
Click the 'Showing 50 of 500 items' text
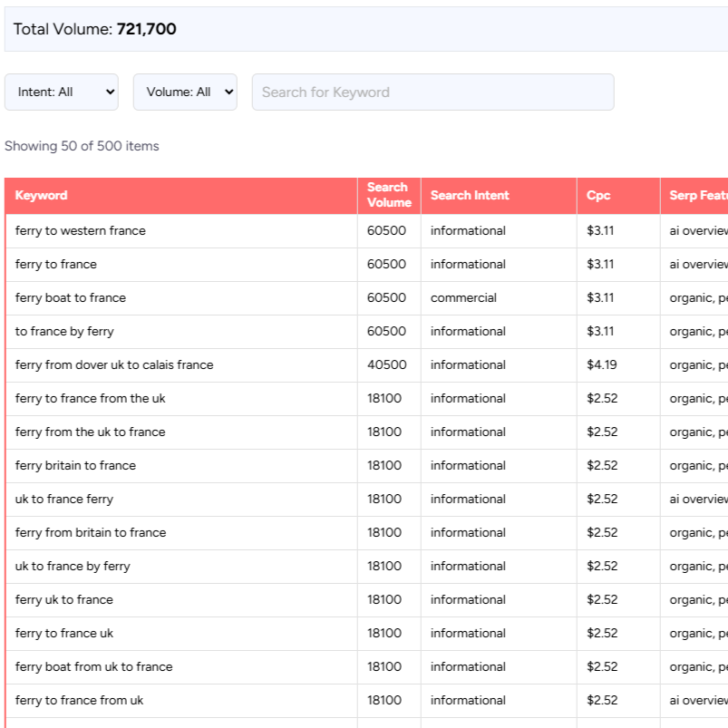tap(82, 146)
